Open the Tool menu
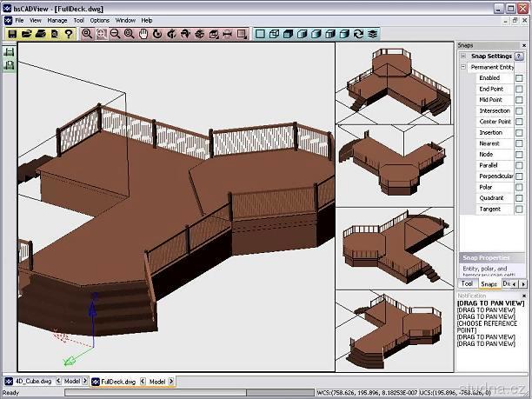532x399 pixels. point(78,20)
